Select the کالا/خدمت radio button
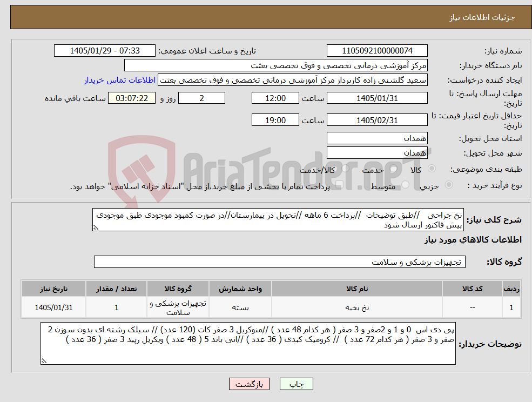Screen dimensions: 532x402 click(345, 169)
